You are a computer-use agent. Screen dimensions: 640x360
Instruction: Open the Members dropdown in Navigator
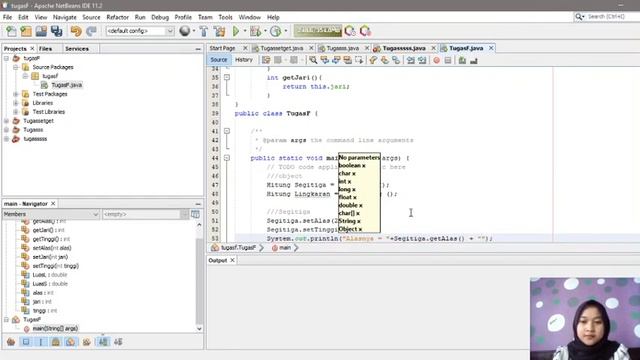click(51, 214)
